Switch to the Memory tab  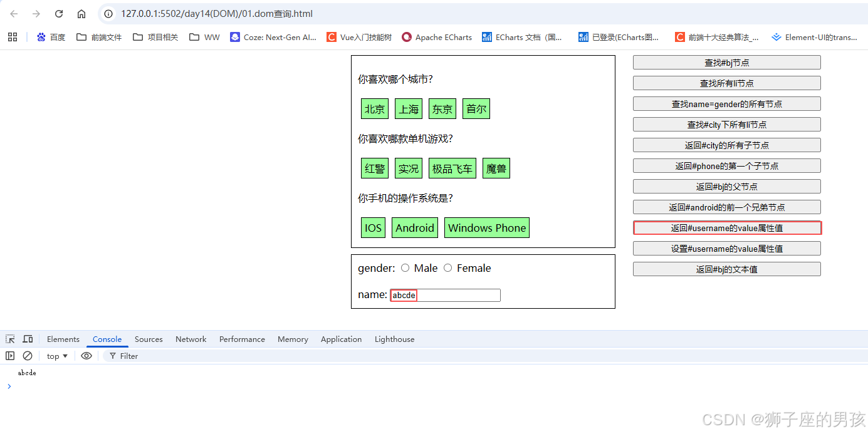click(293, 339)
